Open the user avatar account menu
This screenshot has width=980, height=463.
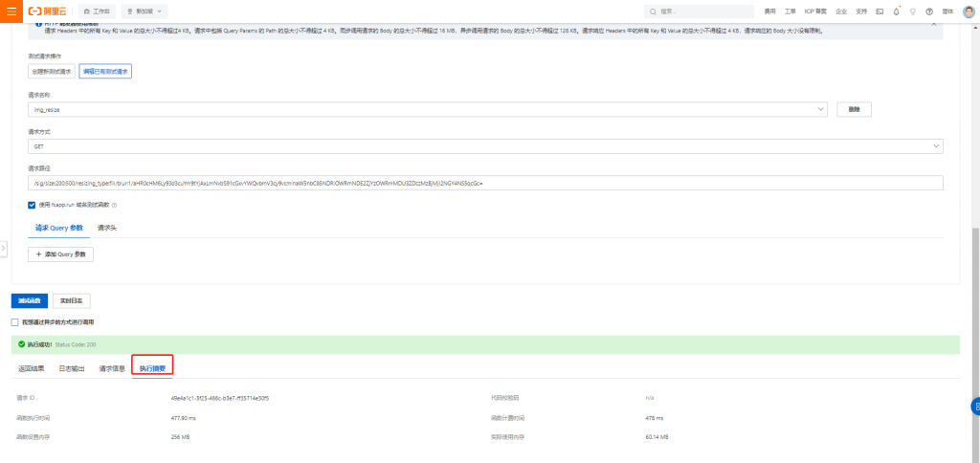[969, 11]
